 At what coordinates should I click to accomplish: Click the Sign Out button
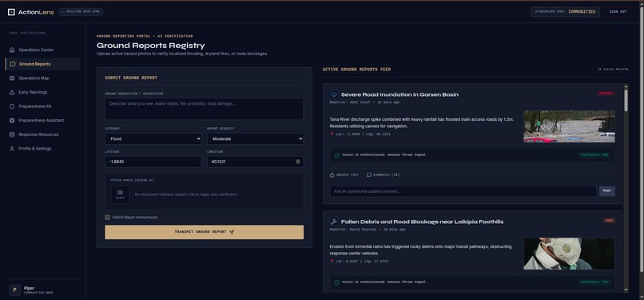coord(618,12)
